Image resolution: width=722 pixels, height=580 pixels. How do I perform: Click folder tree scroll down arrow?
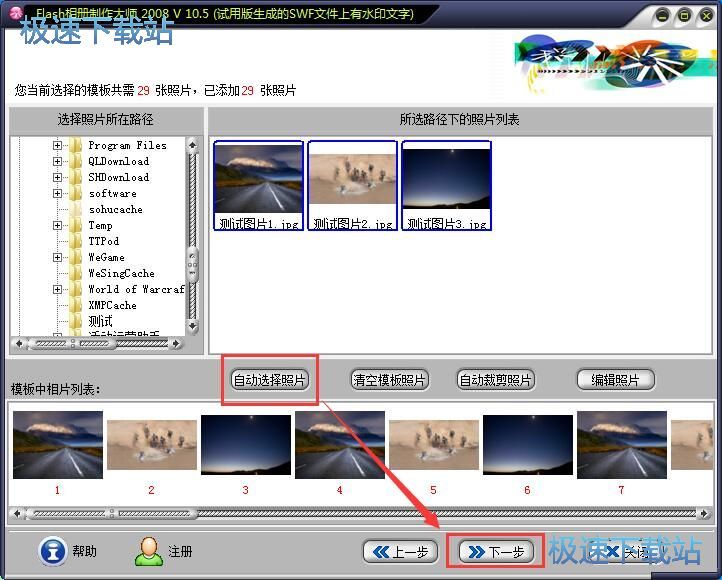tap(192, 326)
